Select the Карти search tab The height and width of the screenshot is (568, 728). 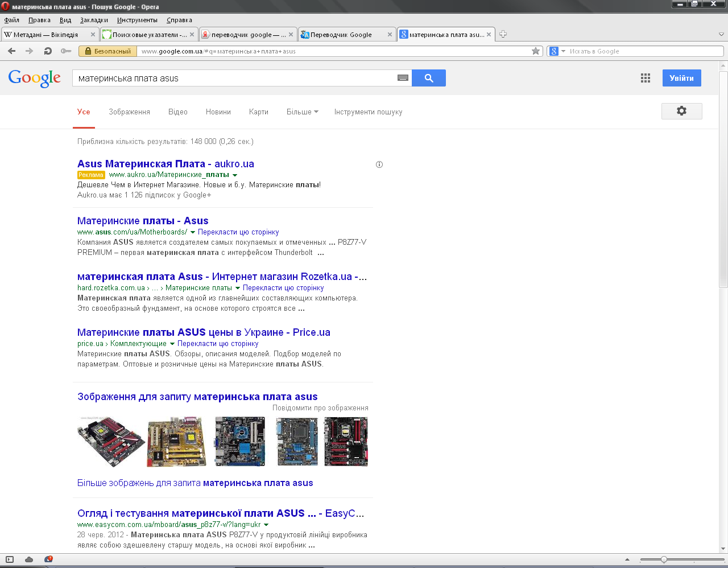click(259, 112)
